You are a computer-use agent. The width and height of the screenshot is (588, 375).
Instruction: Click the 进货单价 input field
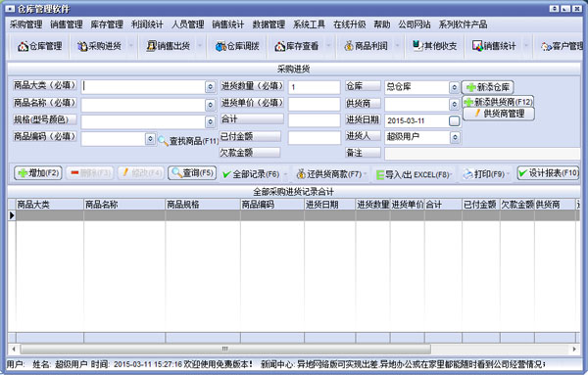(315, 104)
